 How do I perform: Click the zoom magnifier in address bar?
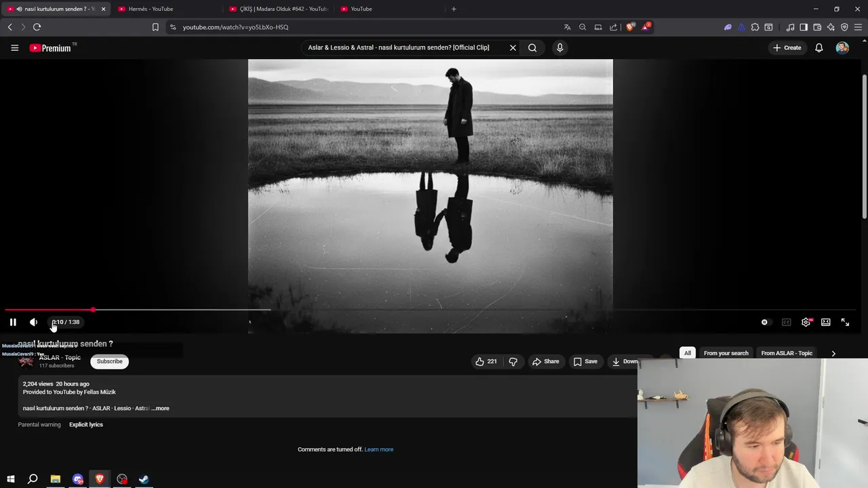pos(583,27)
